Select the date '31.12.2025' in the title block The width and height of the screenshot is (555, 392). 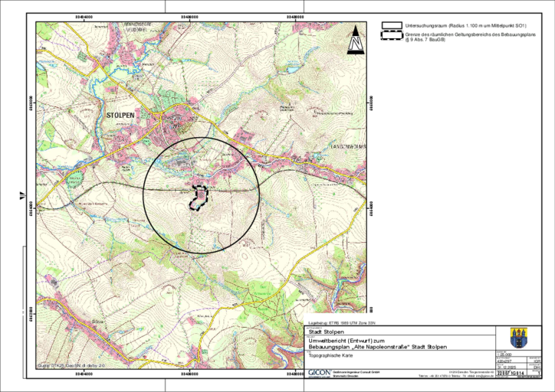point(506,367)
